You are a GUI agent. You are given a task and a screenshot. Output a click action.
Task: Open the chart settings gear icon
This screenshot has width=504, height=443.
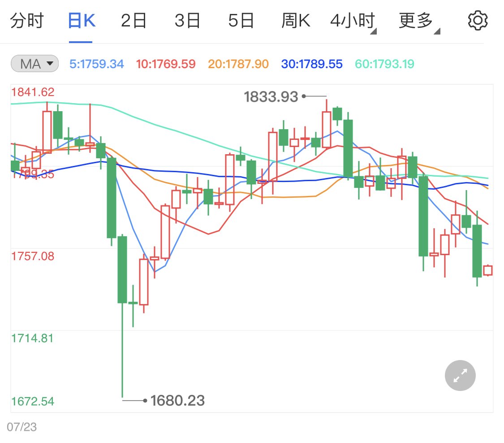click(478, 21)
